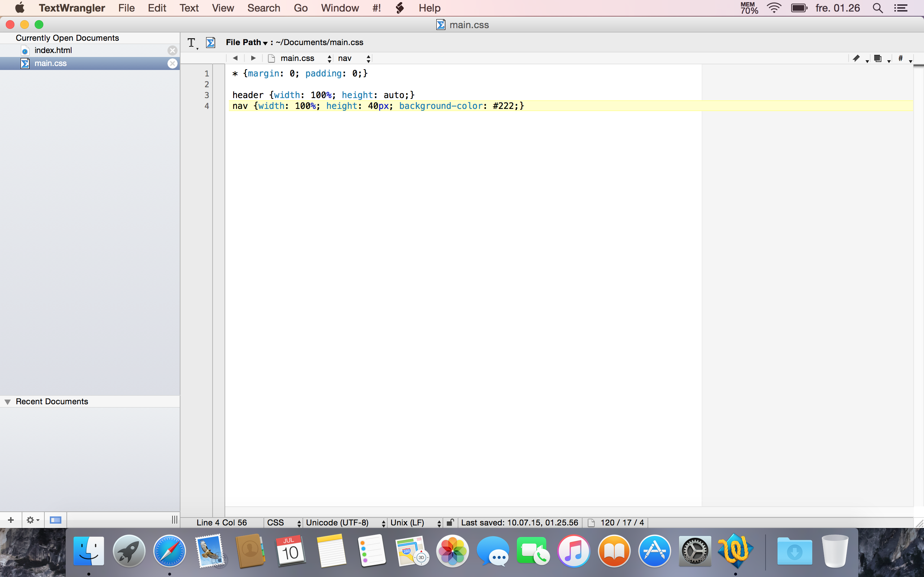924x577 pixels.
Task: Close index.html with its X button
Action: tap(173, 50)
